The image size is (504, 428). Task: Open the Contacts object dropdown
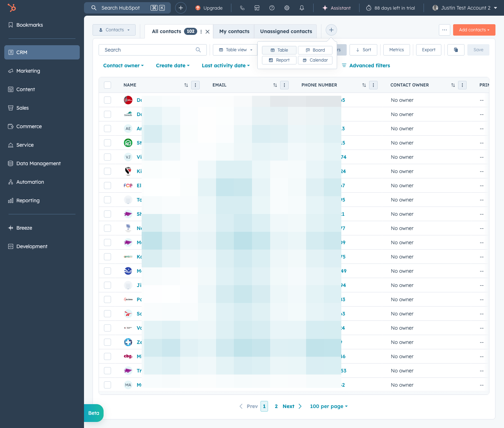(x=114, y=30)
